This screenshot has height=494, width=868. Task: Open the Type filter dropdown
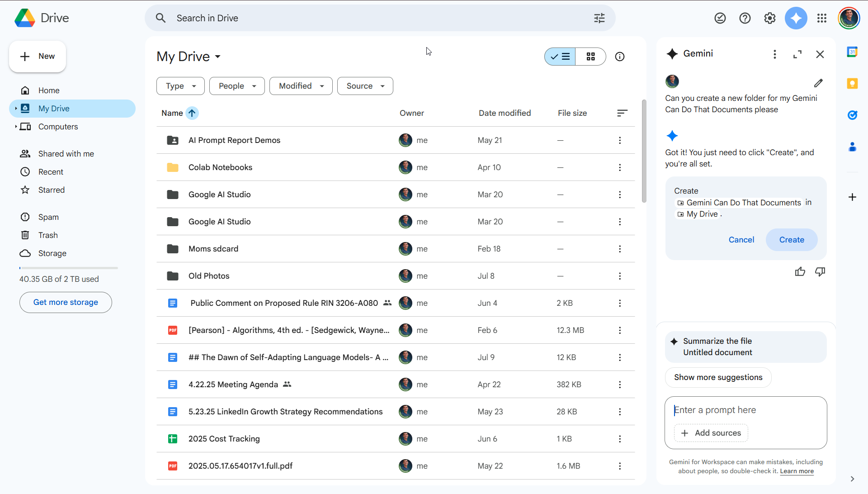[180, 86]
